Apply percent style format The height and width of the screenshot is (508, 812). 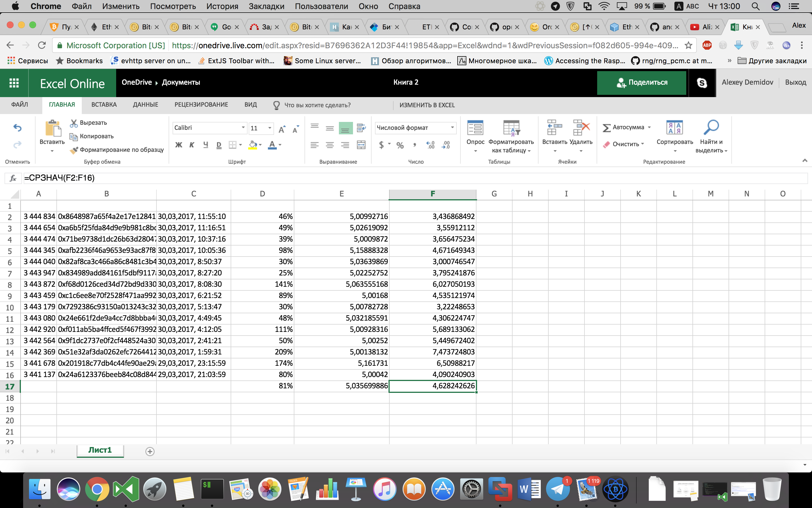coord(400,145)
